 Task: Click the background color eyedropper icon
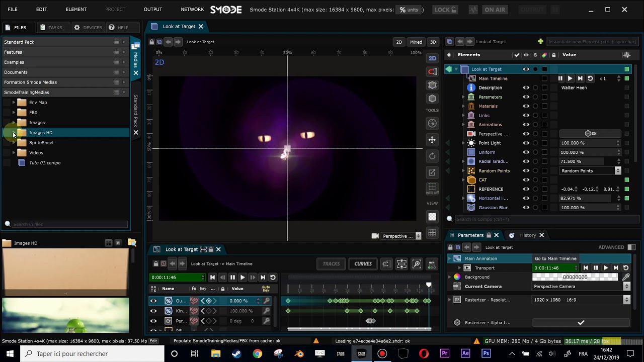626,277
